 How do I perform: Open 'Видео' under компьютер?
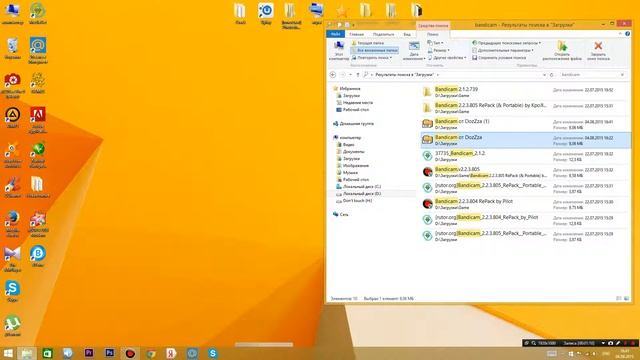[x=345, y=144]
